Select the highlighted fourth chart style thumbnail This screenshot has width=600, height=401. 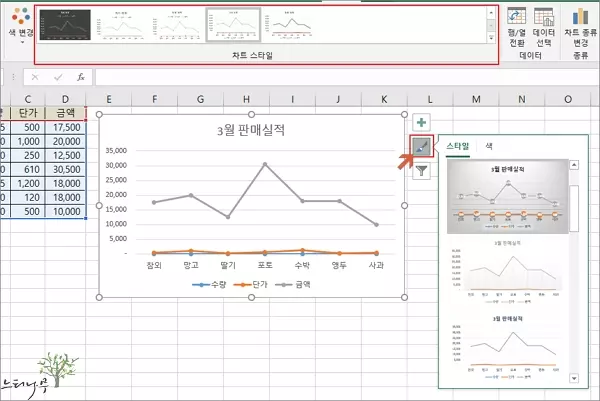tap(233, 24)
